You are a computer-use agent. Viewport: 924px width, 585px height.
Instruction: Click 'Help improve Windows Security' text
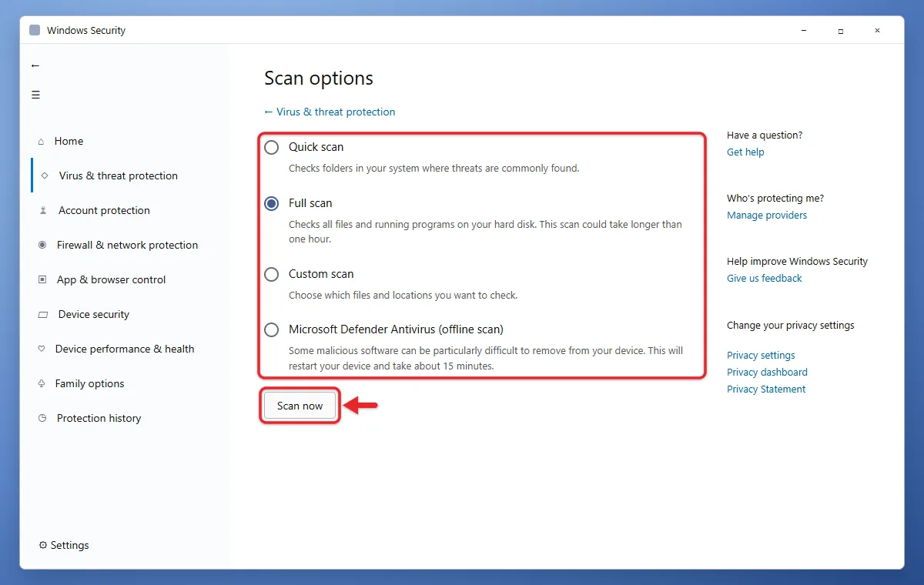point(797,261)
